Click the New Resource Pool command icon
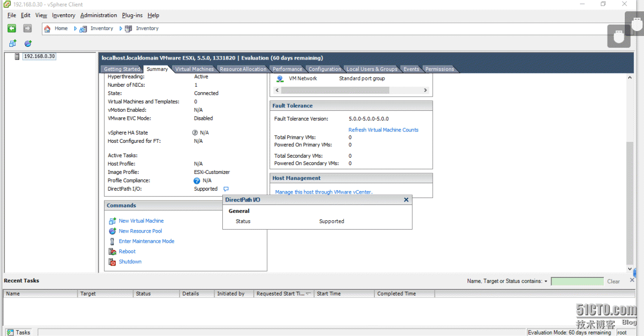 coord(112,231)
